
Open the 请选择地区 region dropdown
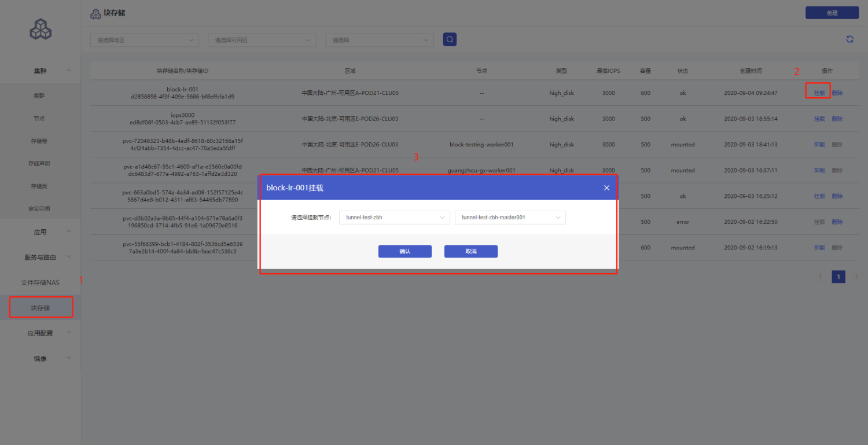click(144, 40)
